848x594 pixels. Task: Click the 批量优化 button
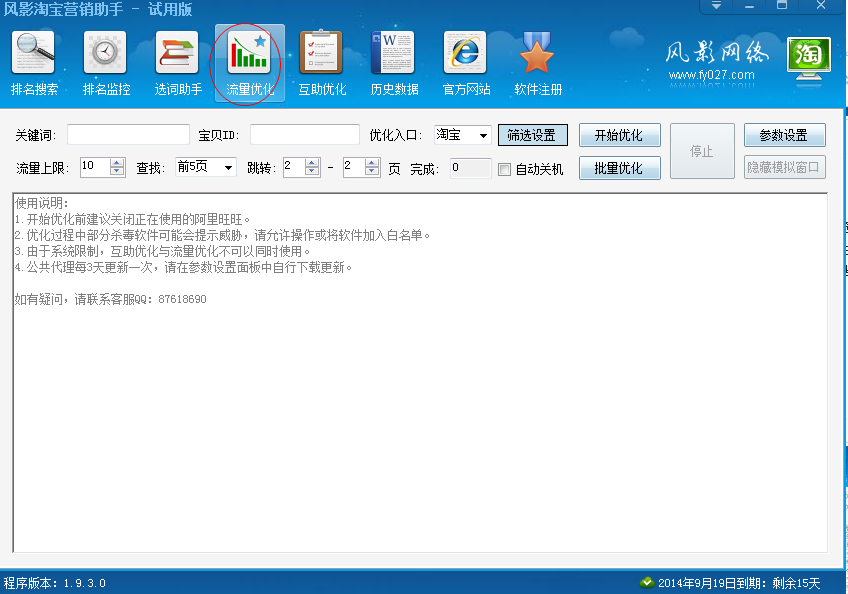(x=620, y=168)
